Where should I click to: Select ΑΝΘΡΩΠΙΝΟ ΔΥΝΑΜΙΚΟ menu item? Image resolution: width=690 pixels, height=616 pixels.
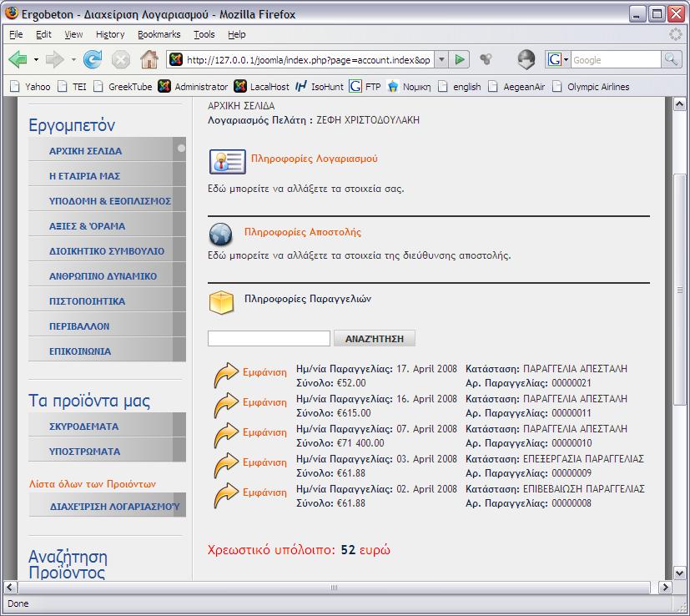pyautogui.click(x=107, y=276)
